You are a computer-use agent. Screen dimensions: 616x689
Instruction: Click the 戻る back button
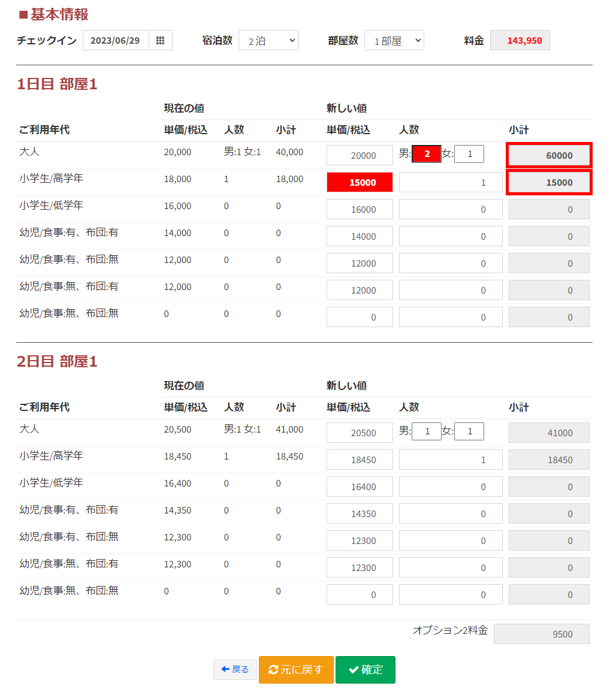pyautogui.click(x=235, y=670)
